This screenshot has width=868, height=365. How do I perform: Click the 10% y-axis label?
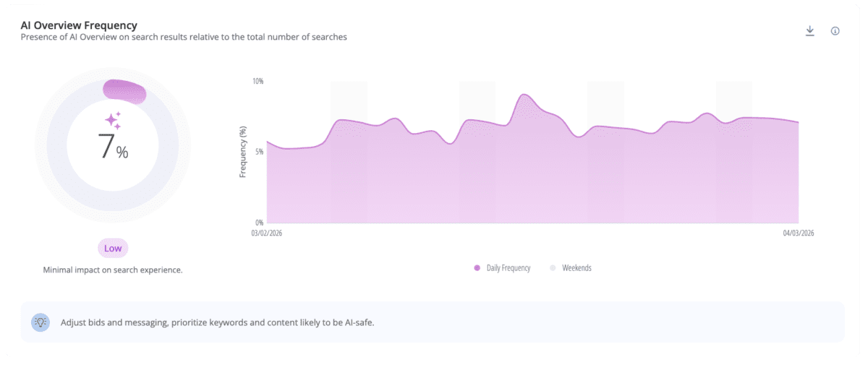[x=258, y=81]
